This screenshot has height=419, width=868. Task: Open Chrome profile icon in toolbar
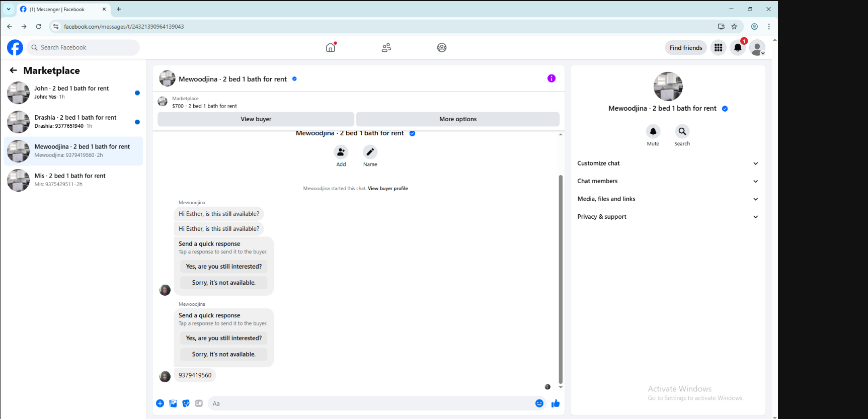click(x=754, y=26)
